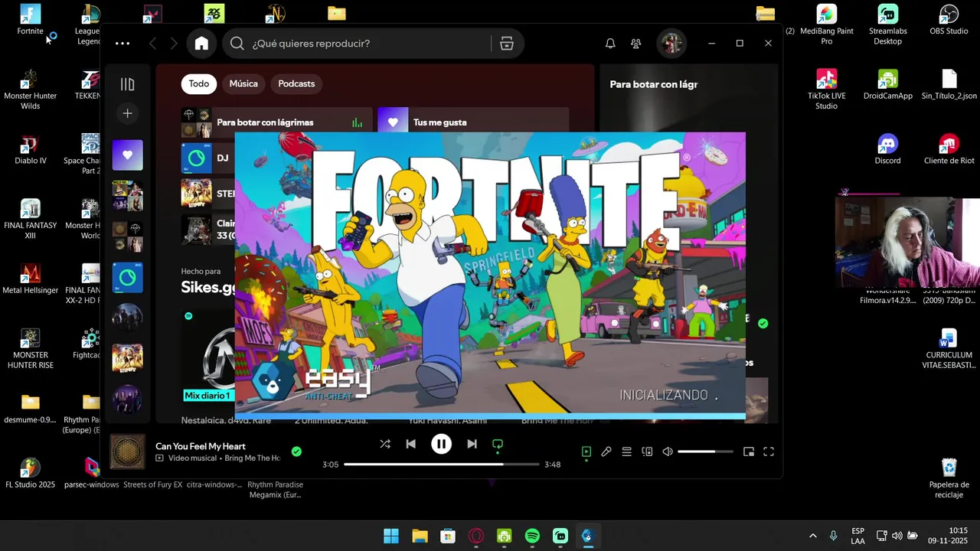Open the Spotify profile avatar menu

coord(671,44)
